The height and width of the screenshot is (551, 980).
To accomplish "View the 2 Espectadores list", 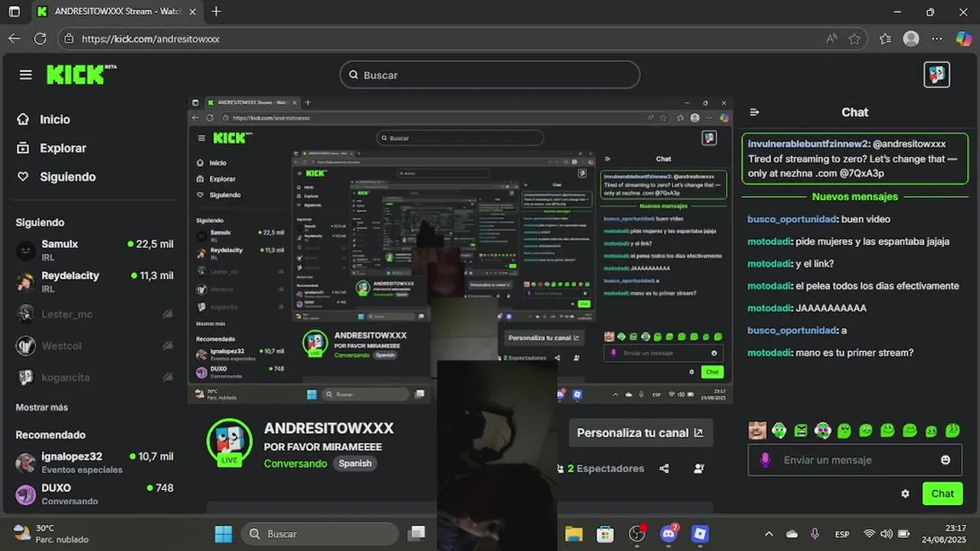I will [x=601, y=468].
